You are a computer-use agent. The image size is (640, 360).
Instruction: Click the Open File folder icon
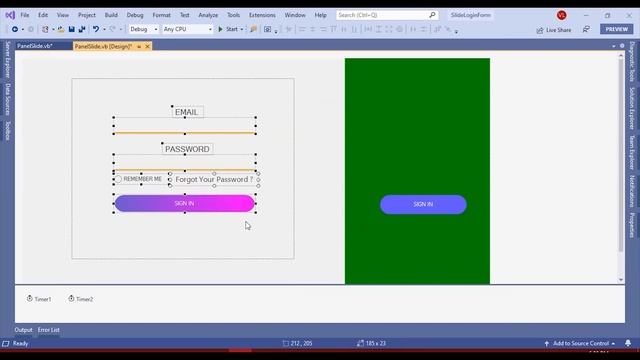click(61, 29)
